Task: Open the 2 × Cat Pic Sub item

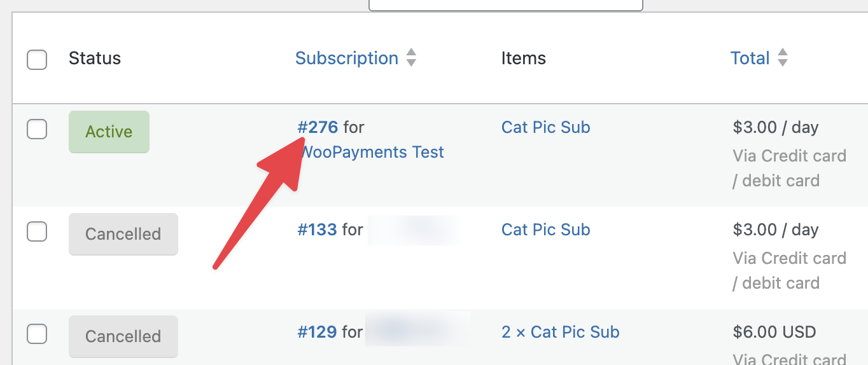Action: (x=560, y=332)
